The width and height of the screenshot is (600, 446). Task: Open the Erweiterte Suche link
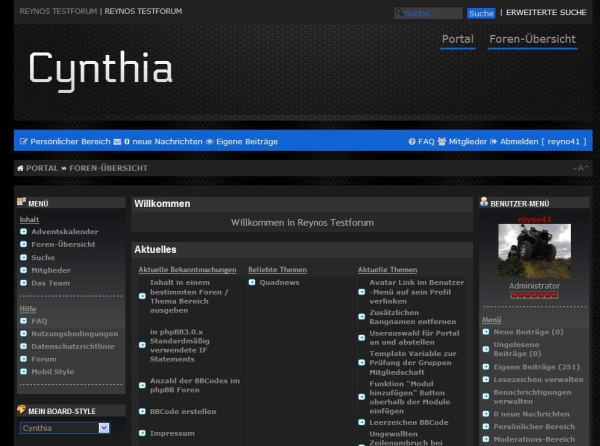pos(546,13)
